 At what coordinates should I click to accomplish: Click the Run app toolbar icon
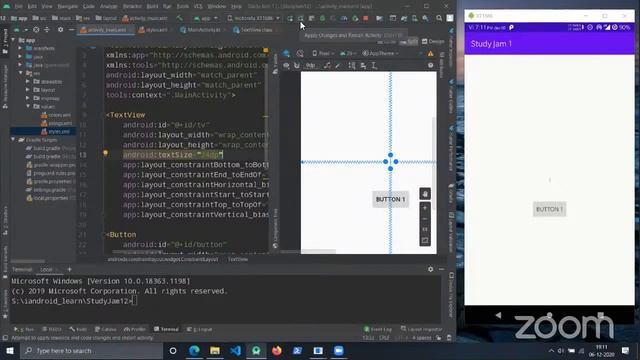[290, 18]
